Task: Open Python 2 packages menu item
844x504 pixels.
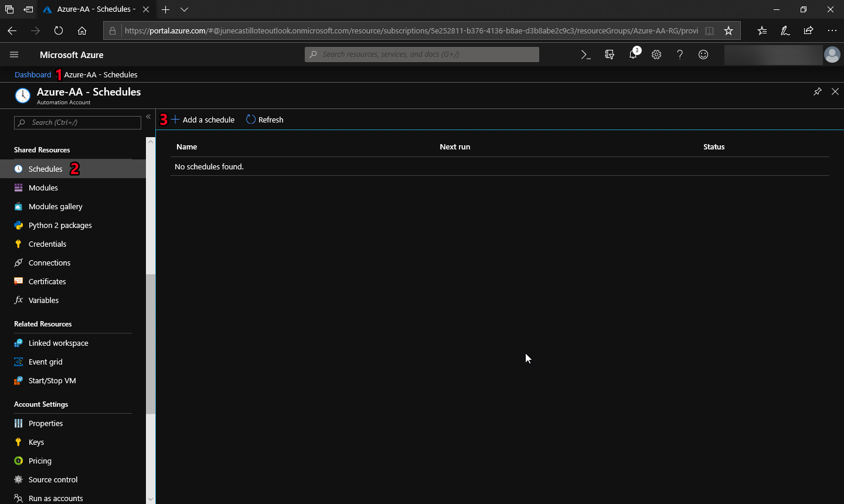Action: 60,225
